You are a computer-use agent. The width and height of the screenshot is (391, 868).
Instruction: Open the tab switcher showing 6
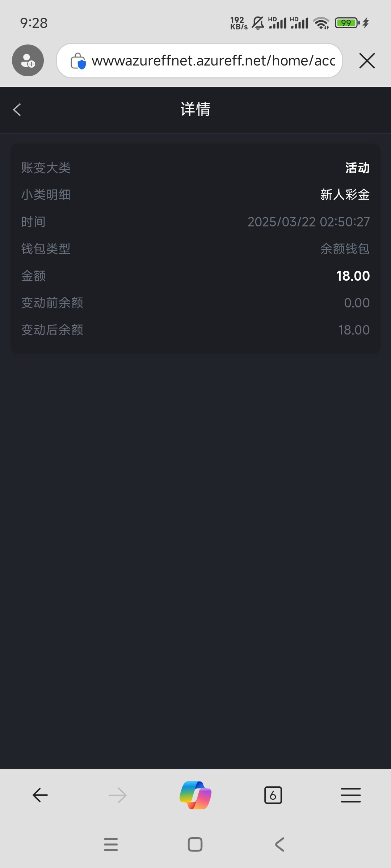[273, 795]
